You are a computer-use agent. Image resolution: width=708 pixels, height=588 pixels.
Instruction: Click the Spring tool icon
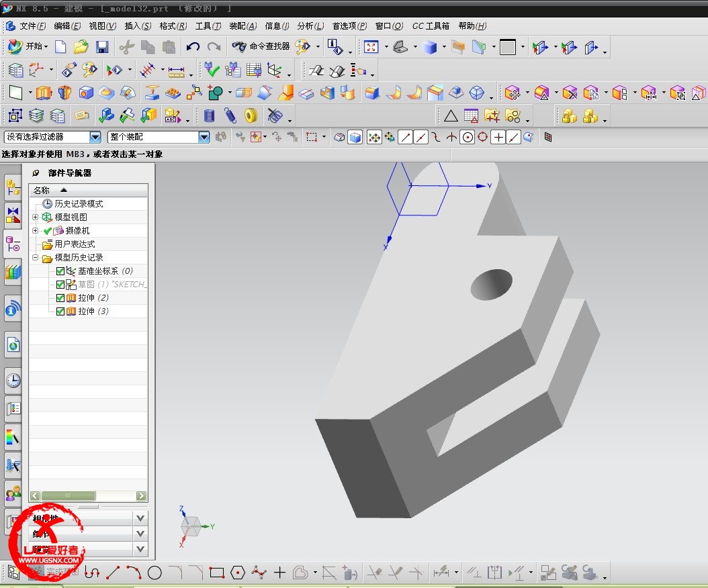click(230, 116)
